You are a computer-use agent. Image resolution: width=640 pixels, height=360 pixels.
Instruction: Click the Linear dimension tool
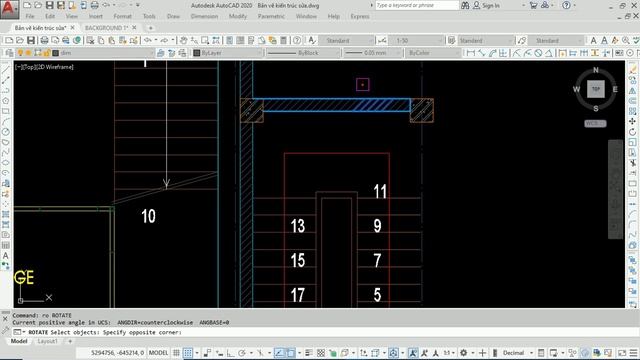click(471, 53)
